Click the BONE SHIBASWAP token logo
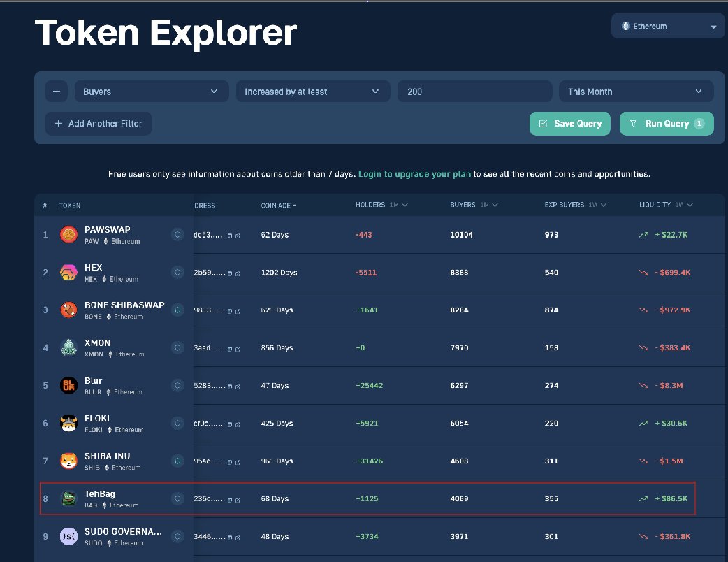 pyautogui.click(x=68, y=310)
